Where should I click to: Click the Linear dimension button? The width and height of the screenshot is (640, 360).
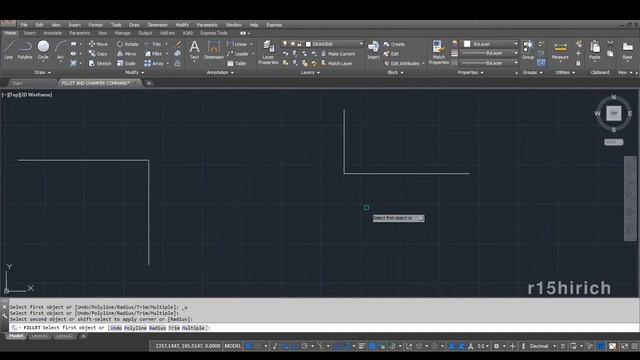tap(237, 44)
